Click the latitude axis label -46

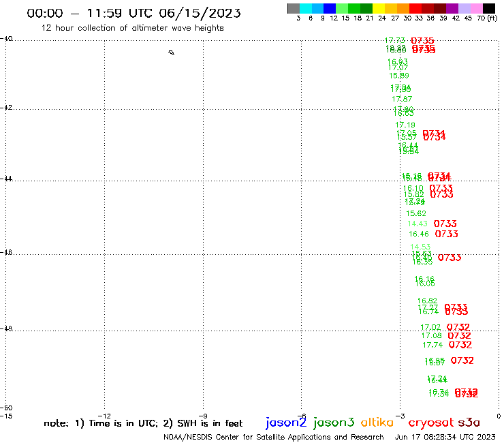(x=6, y=252)
